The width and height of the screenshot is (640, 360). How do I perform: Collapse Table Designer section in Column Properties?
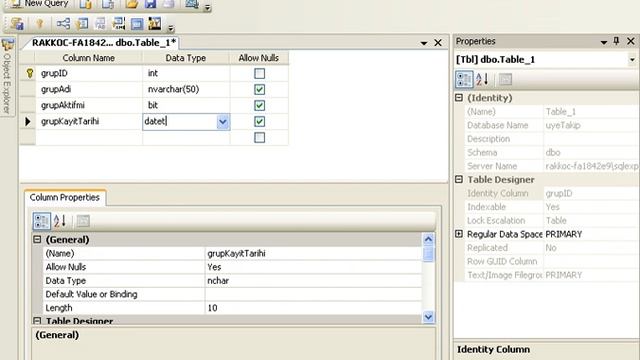(37, 321)
